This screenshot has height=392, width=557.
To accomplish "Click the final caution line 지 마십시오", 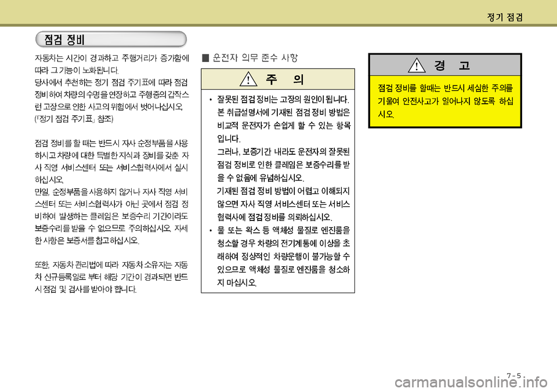I will point(237,282).
